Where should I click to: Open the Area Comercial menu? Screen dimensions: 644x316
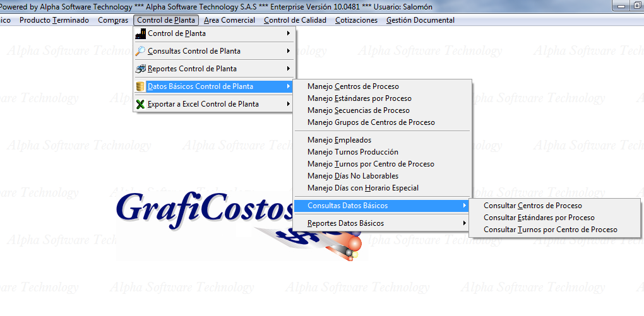click(229, 20)
